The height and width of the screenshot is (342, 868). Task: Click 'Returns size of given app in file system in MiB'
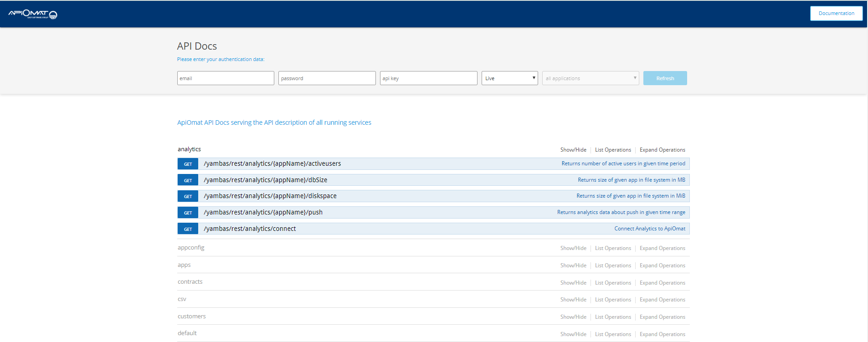pyautogui.click(x=631, y=196)
